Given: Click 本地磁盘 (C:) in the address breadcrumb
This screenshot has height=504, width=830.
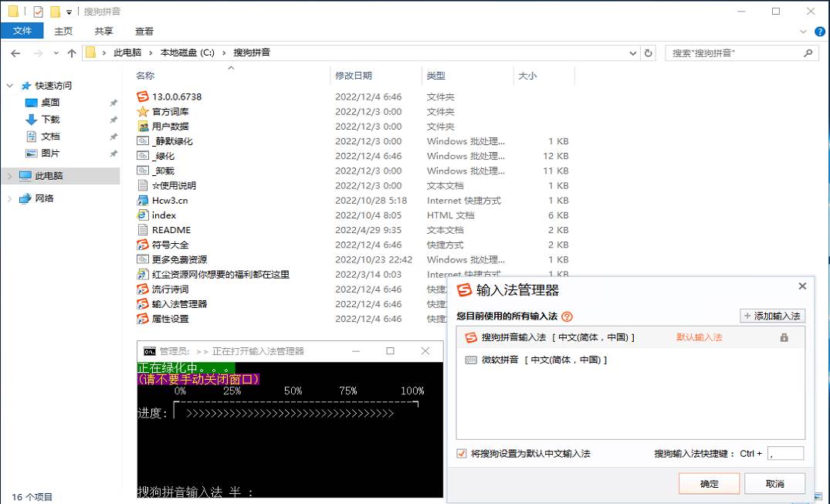Looking at the screenshot, I should (188, 52).
